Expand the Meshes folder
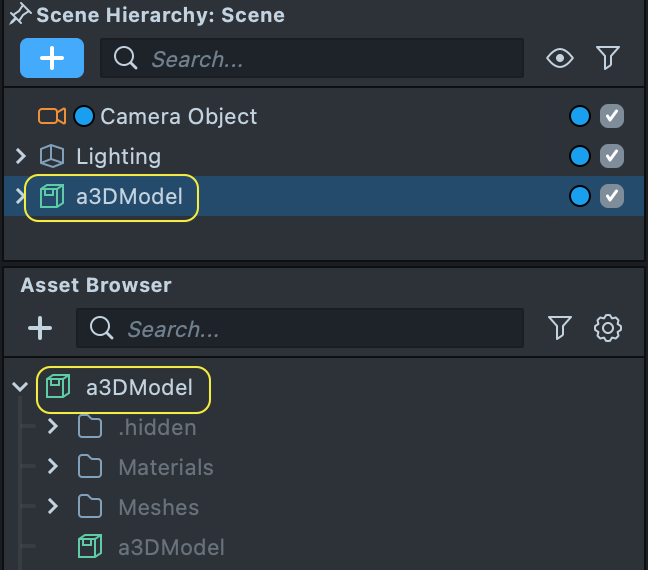Image resolution: width=648 pixels, height=570 pixels. click(53, 507)
